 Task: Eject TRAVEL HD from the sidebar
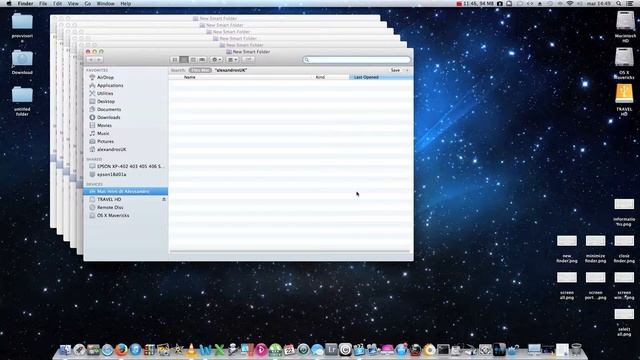pos(164,199)
